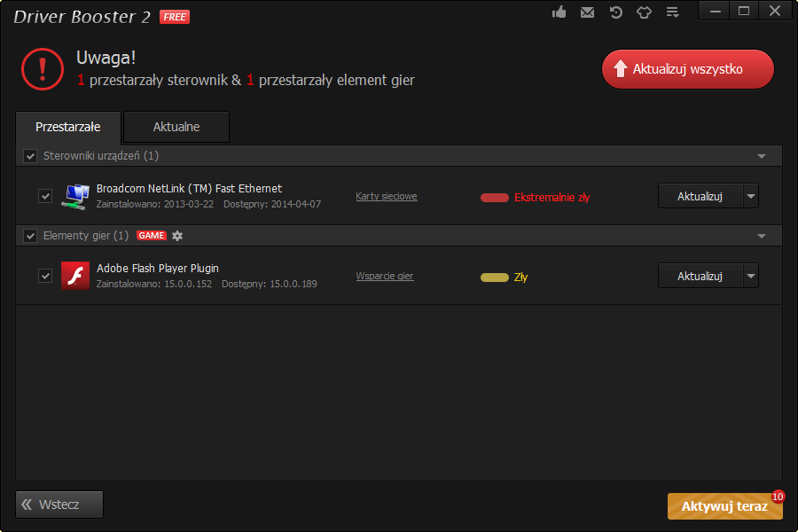Click the Aktualizuj wszystko button
This screenshot has height=532, width=798.
pyautogui.click(x=687, y=69)
